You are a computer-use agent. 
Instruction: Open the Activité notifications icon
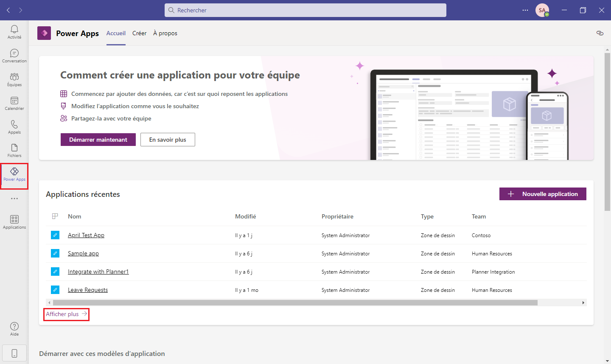click(14, 32)
